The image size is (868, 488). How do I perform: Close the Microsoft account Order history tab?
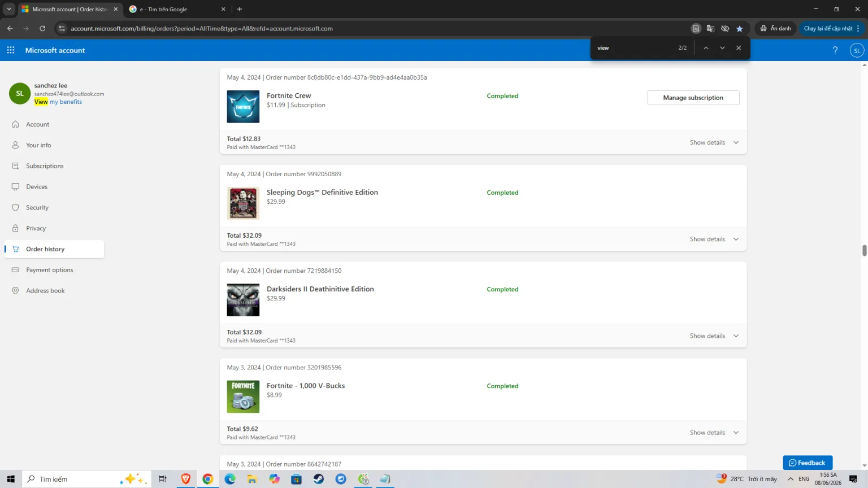click(116, 9)
